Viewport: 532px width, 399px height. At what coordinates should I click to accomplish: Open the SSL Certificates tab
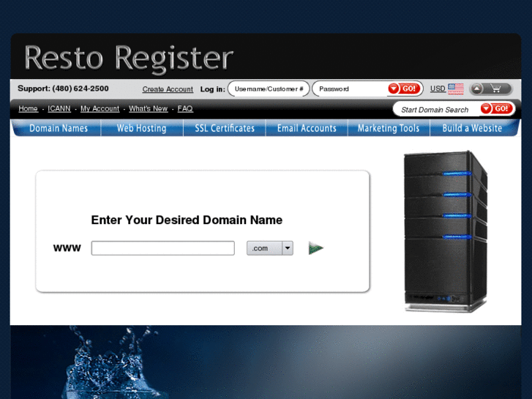[224, 128]
